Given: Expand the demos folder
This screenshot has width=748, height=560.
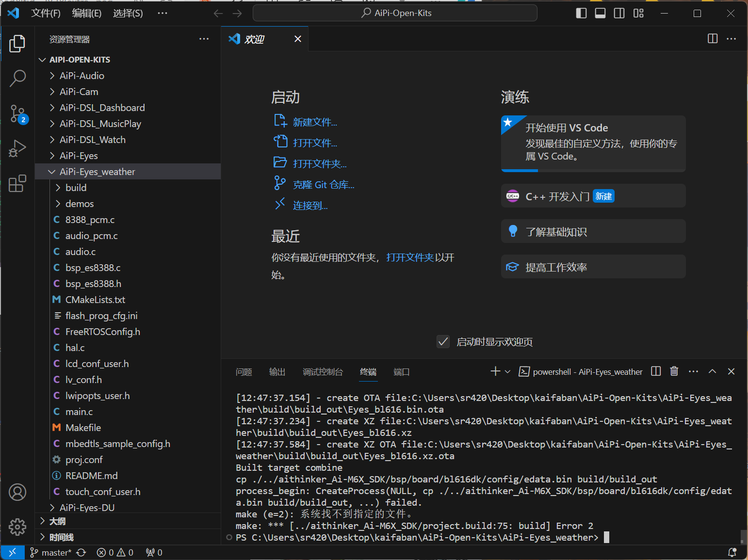Looking at the screenshot, I should point(128,204).
